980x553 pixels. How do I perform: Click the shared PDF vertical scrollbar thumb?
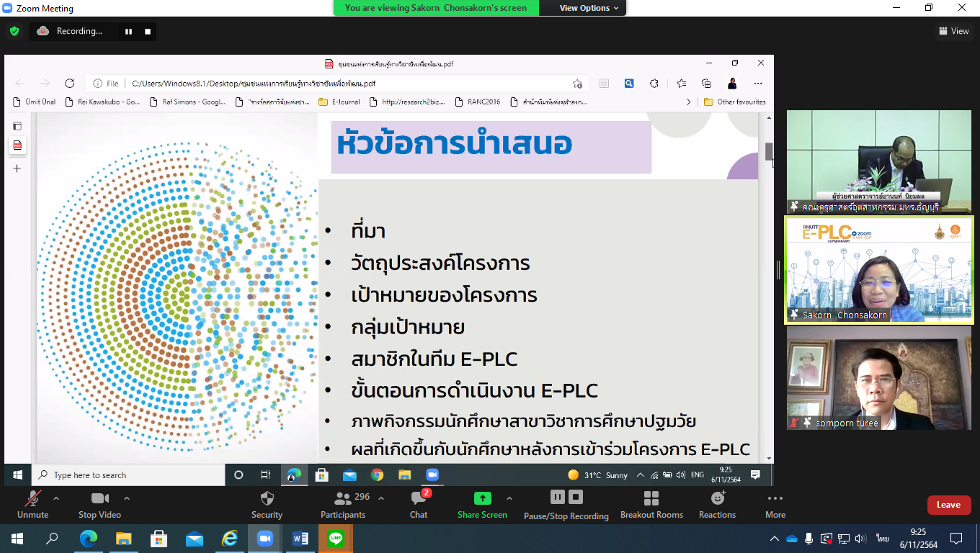click(769, 152)
